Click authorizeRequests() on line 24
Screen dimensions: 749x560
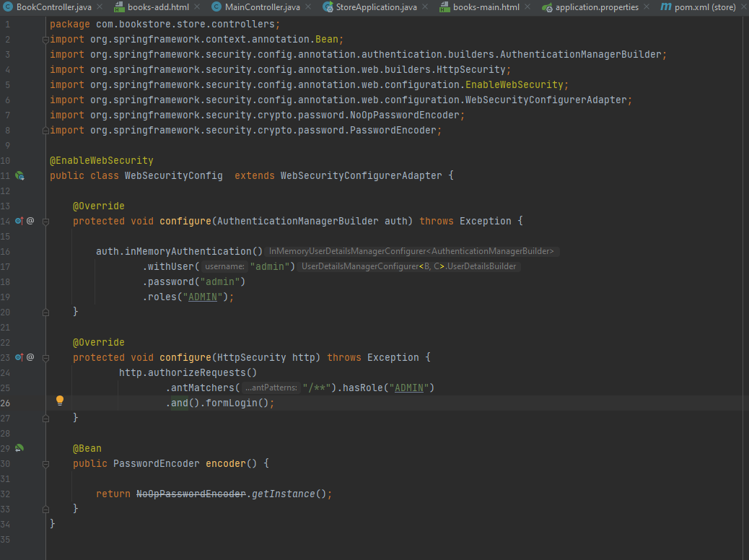pos(202,372)
